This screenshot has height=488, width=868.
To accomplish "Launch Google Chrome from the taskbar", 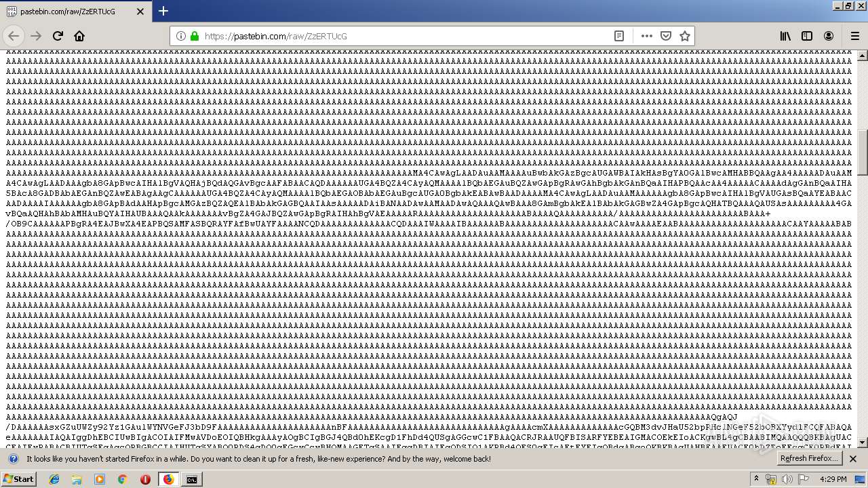I will click(x=122, y=479).
